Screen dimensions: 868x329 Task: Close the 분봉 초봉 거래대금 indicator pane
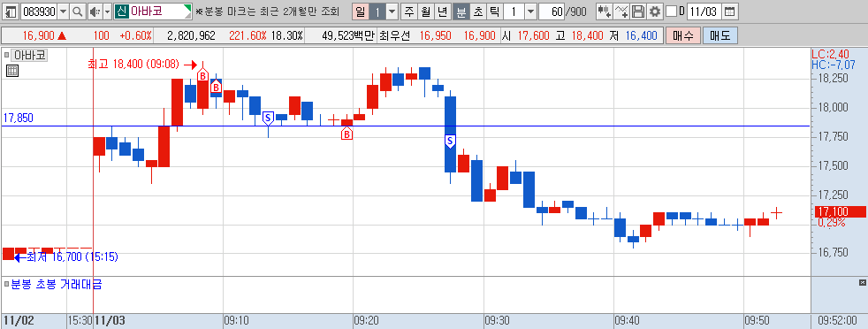(x=862, y=283)
